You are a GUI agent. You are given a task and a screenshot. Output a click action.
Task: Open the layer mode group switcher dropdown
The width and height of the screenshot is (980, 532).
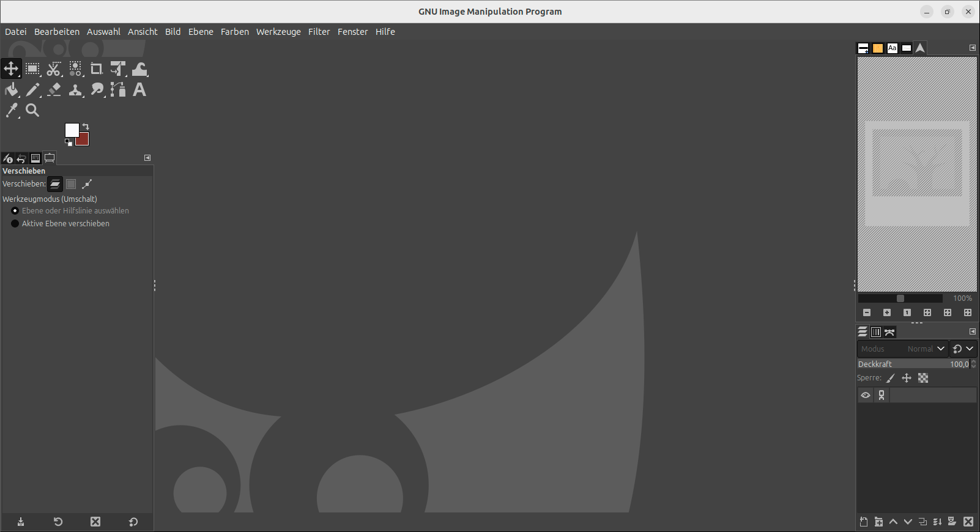pyautogui.click(x=963, y=349)
